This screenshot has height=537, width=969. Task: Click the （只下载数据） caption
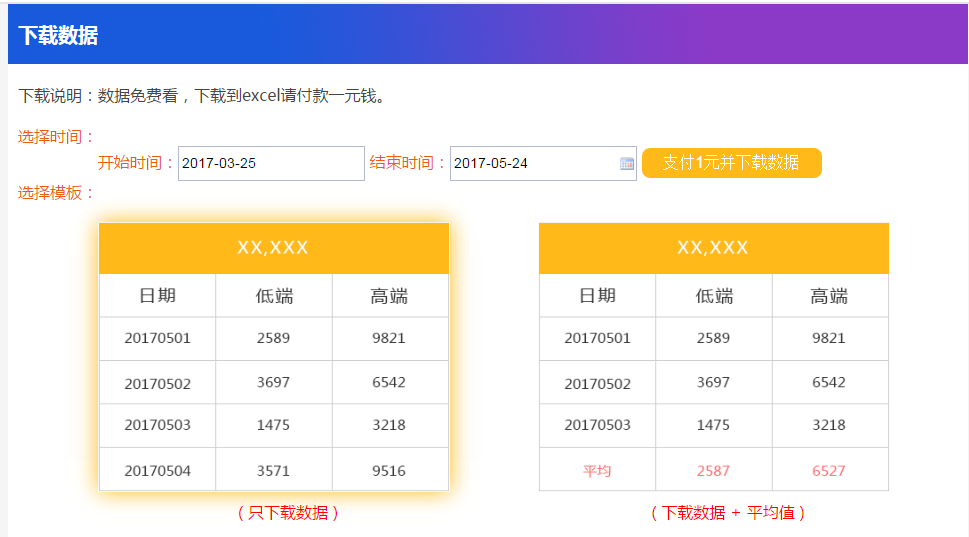[x=288, y=513]
